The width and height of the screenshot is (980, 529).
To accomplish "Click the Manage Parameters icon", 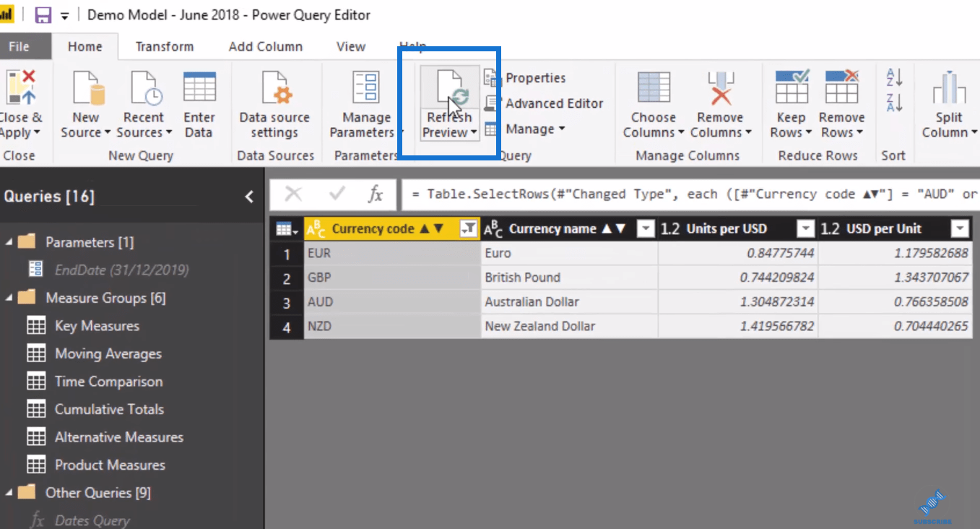I will pos(366,87).
